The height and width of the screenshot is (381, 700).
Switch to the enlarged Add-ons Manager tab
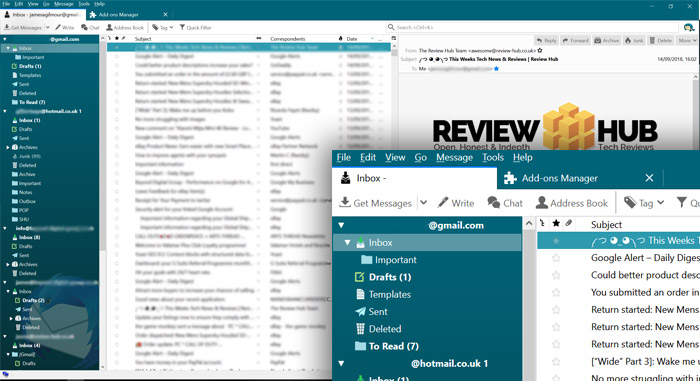pyautogui.click(x=559, y=178)
